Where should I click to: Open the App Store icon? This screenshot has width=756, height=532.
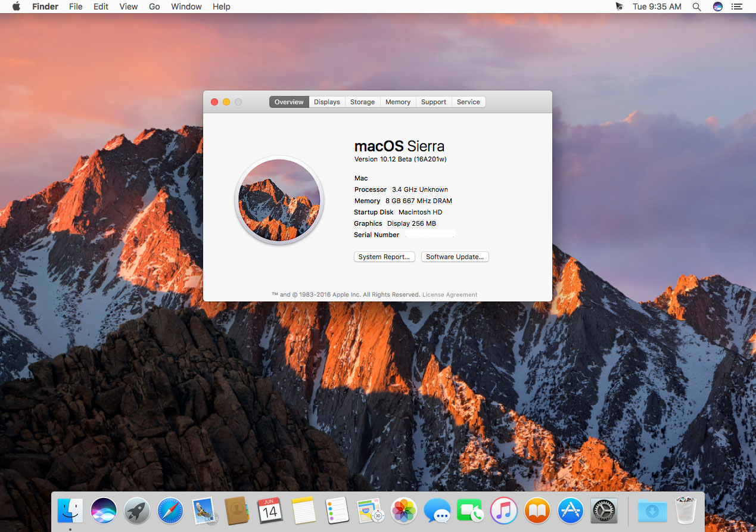(570, 511)
